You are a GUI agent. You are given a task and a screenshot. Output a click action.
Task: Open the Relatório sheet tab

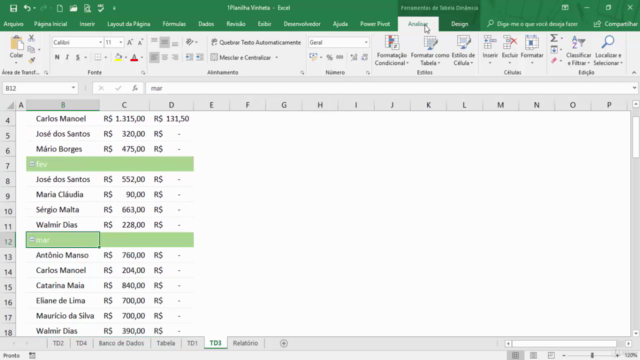(x=245, y=343)
